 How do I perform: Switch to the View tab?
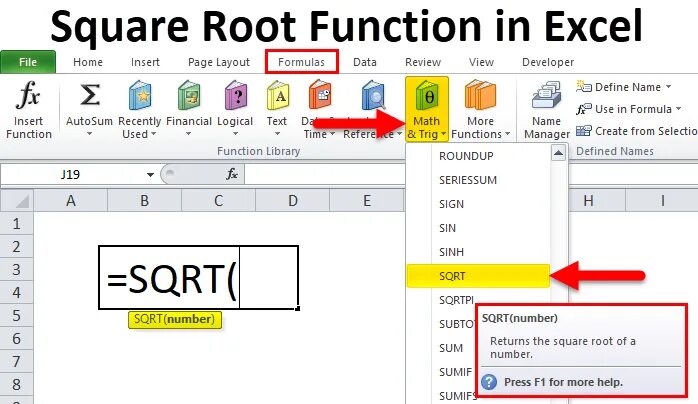pos(481,62)
